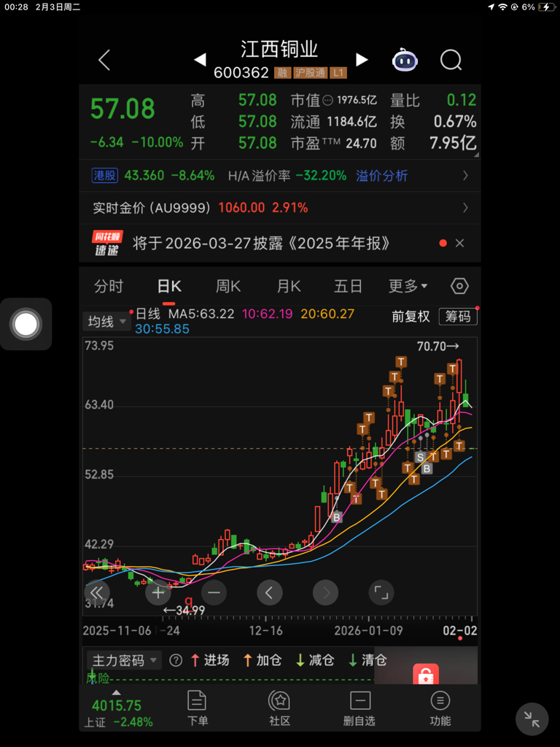
Task: Expand the 更多 chart period dropdown
Action: tap(408, 286)
